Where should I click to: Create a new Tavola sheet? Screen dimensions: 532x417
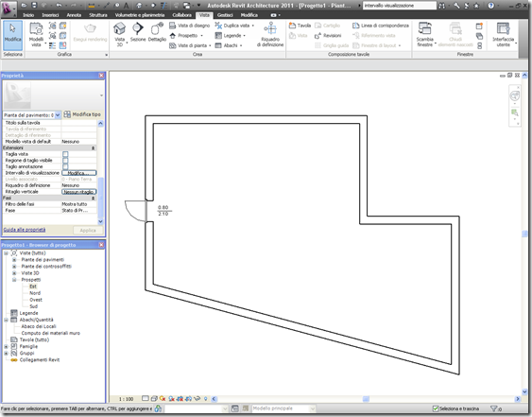coord(300,26)
